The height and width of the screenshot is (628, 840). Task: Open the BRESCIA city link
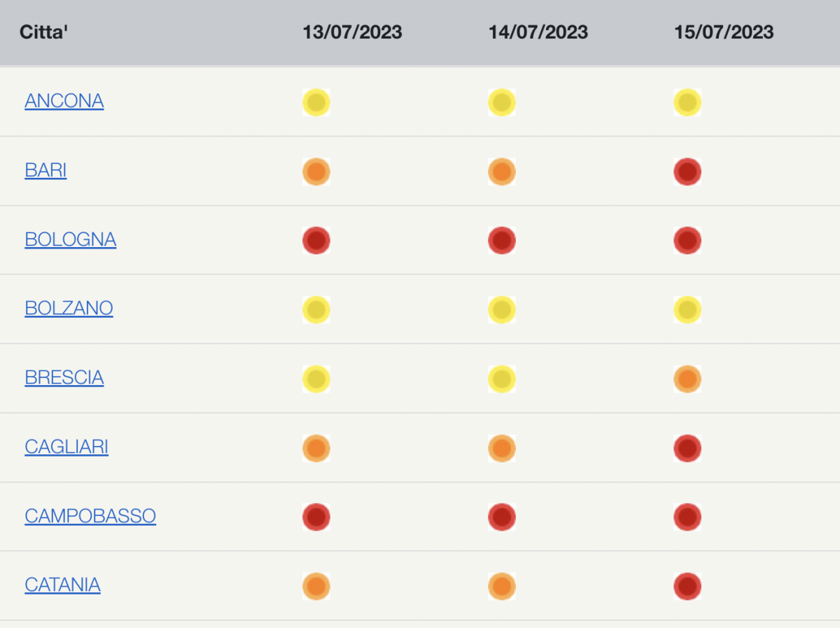tap(64, 378)
